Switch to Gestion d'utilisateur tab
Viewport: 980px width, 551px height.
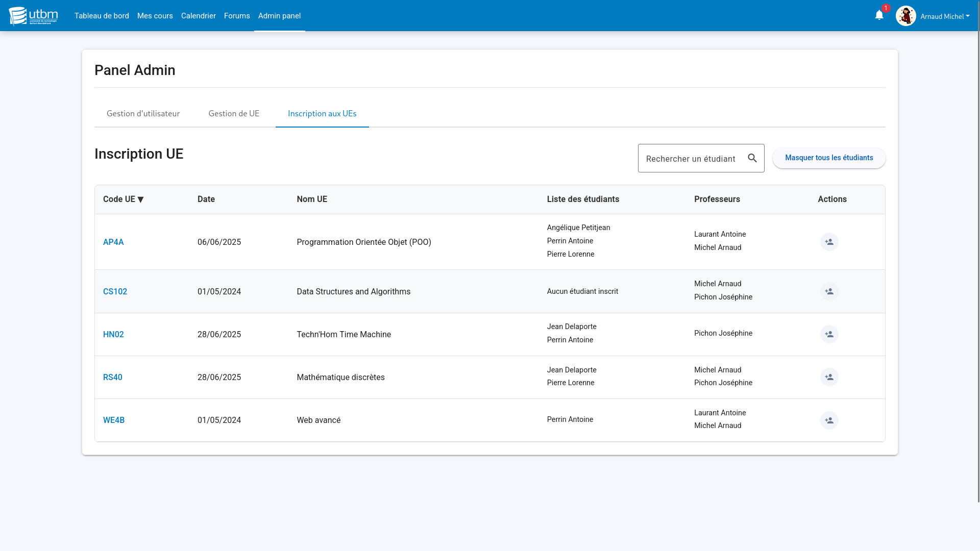[x=143, y=113]
